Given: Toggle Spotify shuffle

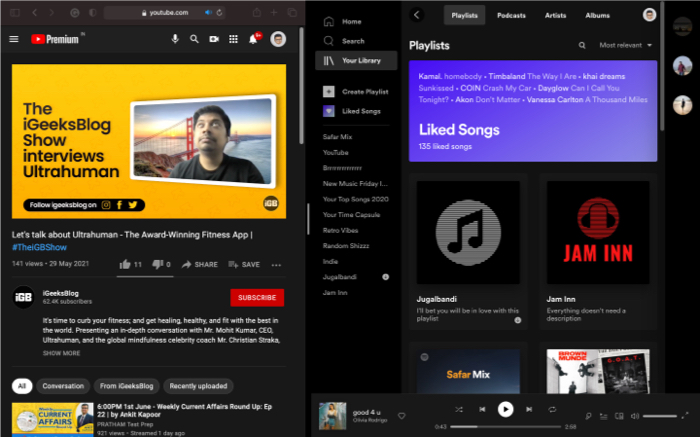Looking at the screenshot, I should (x=458, y=409).
